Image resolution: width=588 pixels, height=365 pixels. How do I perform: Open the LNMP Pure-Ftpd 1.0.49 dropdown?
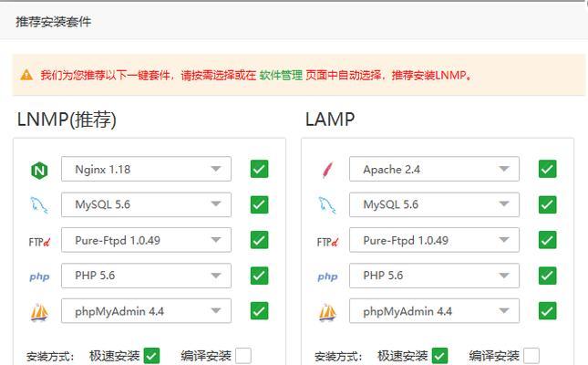tap(146, 240)
